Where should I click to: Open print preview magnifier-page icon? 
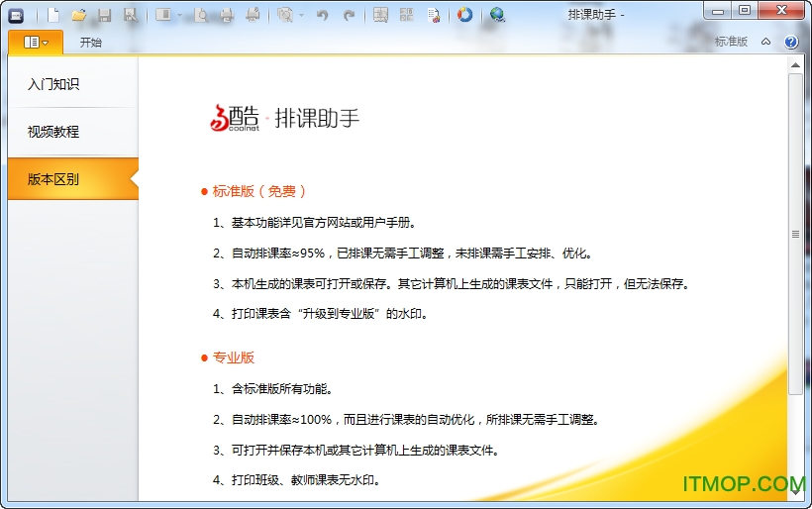(201, 15)
